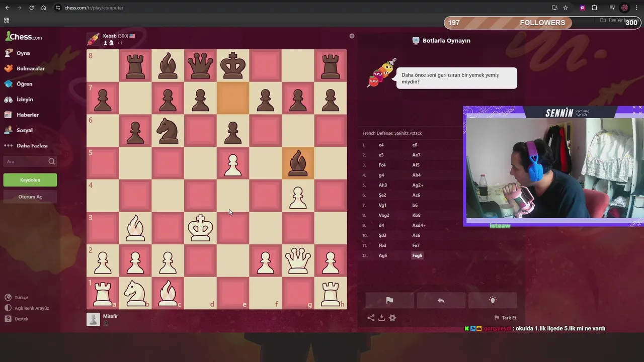Click the resign flag button

389,300
